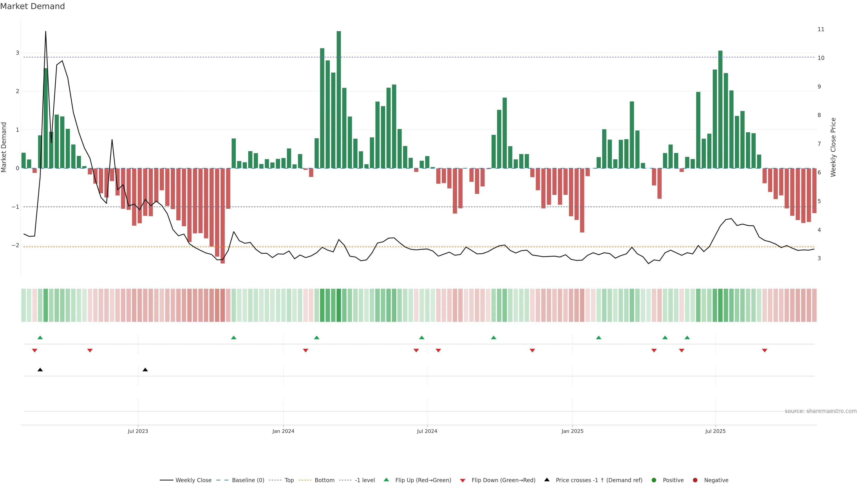Click the Market Demand chart title
The image size is (868, 488).
click(x=32, y=6)
